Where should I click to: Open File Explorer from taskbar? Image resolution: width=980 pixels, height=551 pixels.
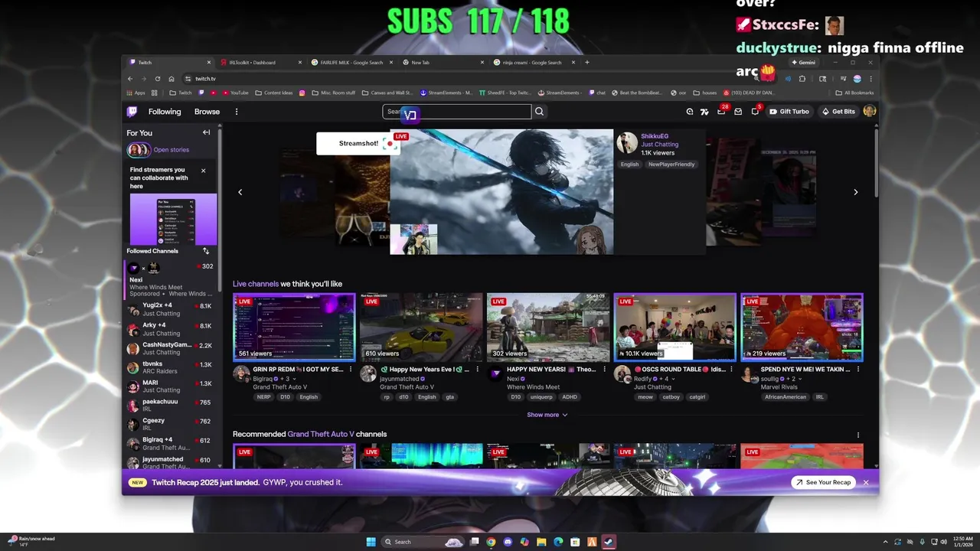coord(541,542)
